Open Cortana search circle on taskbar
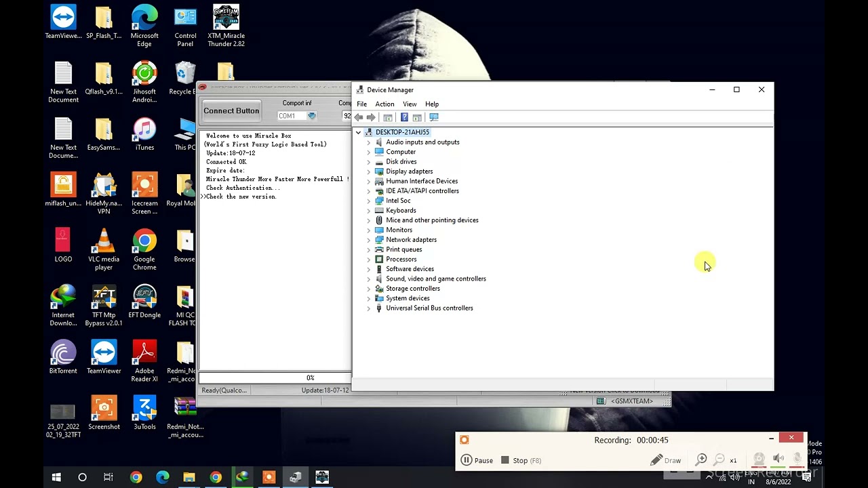This screenshot has height=488, width=868. pyautogui.click(x=82, y=478)
